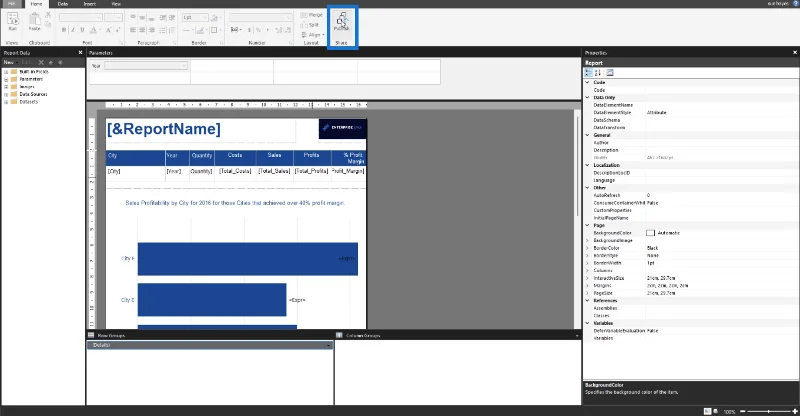Screen dimensions: 800x416
Task: Expand the Data Sources folder
Action: pos(6,94)
